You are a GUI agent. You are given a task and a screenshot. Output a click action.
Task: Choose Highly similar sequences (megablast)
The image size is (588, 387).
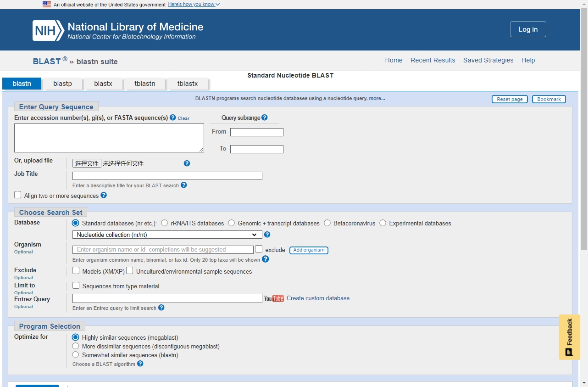coord(76,337)
